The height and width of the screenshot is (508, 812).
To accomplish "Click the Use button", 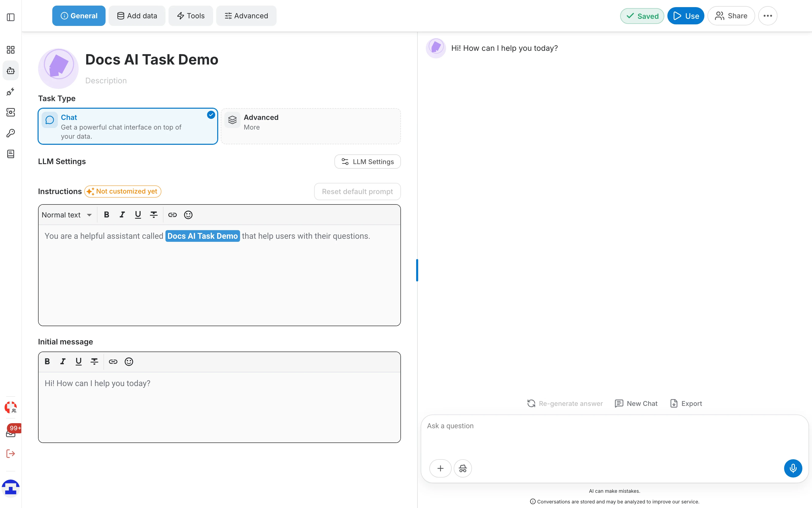I will pyautogui.click(x=685, y=16).
